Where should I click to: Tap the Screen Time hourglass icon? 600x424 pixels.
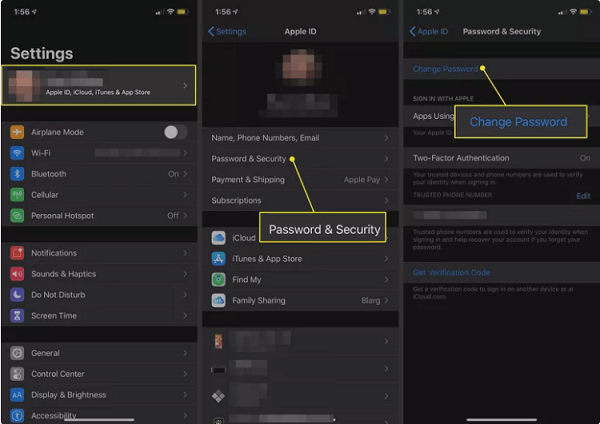17,316
